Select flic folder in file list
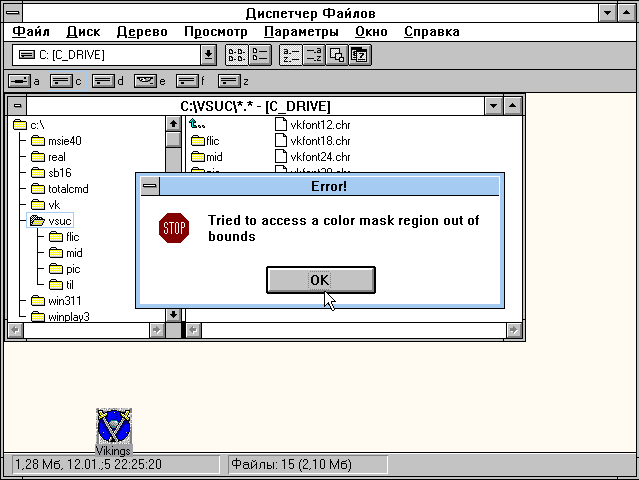 pos(205,141)
